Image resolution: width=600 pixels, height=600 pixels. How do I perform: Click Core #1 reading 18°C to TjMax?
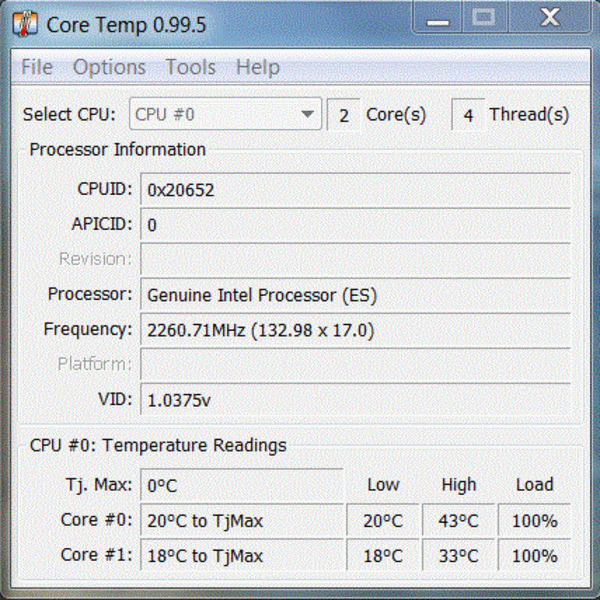242,555
